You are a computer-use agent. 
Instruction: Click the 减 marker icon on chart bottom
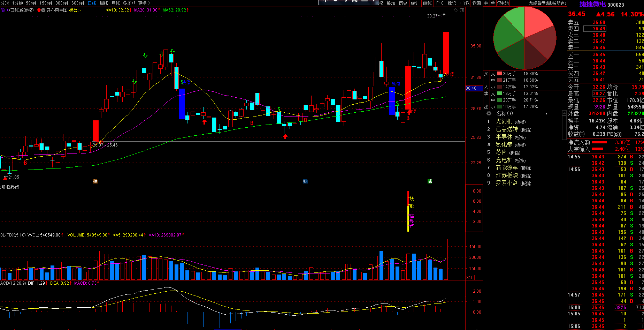point(430,181)
